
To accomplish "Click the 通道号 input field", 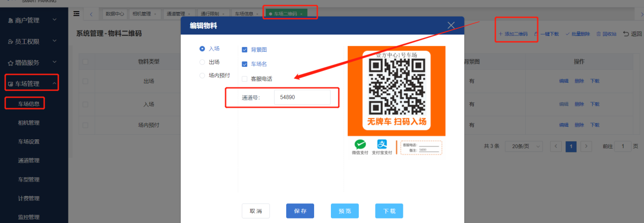I will [x=302, y=97].
